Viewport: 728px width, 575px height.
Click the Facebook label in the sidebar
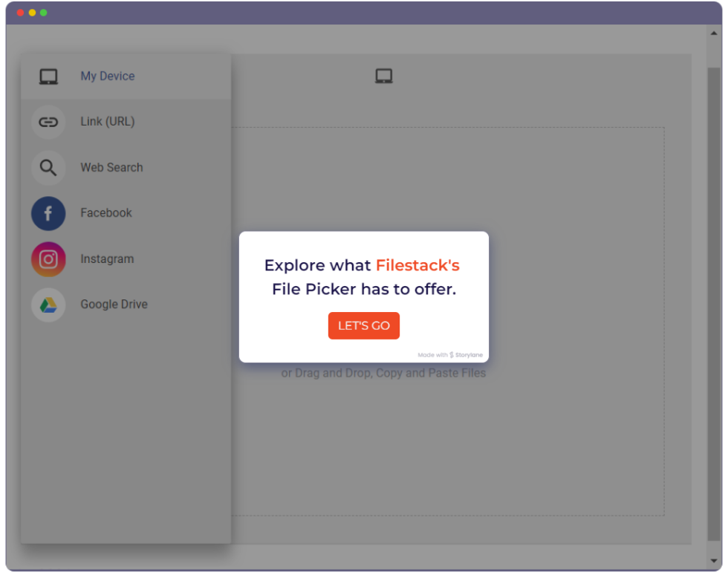(x=106, y=213)
